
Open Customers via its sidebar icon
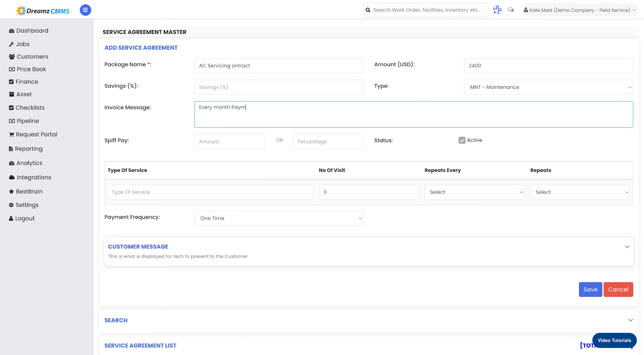click(11, 56)
